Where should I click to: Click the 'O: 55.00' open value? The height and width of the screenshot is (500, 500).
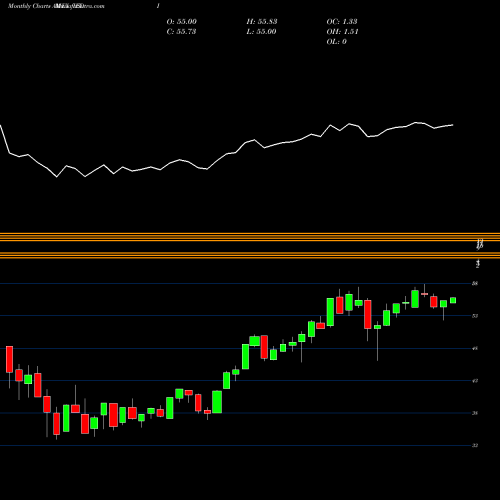coord(182,22)
